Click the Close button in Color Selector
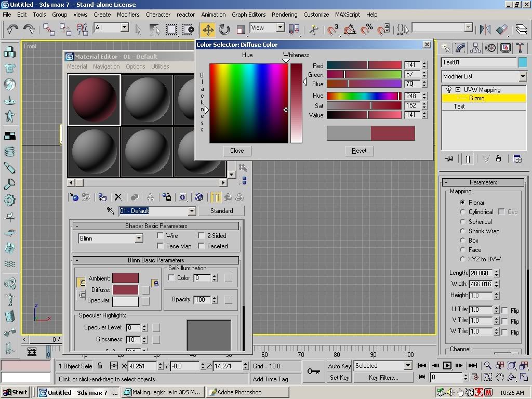Image resolution: width=532 pixels, height=399 pixels. (237, 151)
